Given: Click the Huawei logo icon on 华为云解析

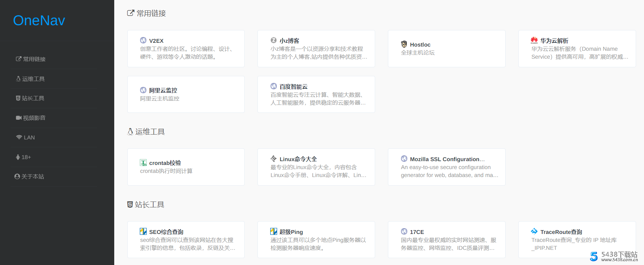Looking at the screenshot, I should tap(534, 40).
